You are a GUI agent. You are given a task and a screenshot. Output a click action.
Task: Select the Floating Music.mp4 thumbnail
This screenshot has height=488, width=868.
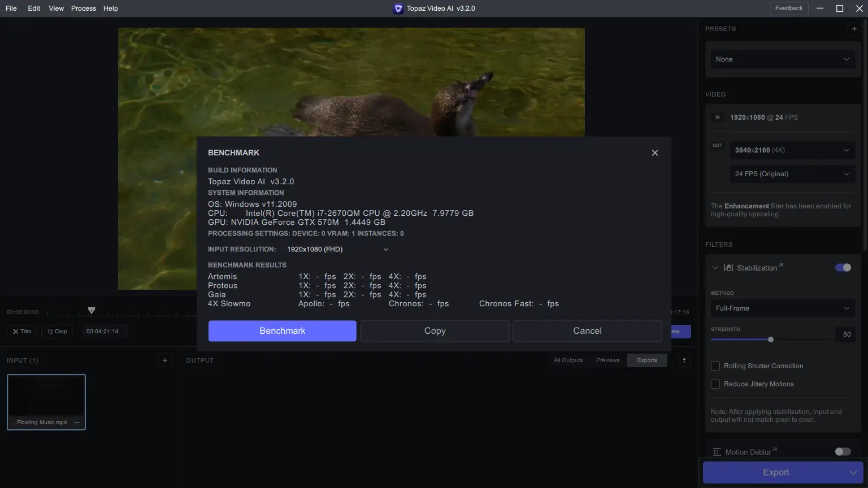click(x=46, y=402)
